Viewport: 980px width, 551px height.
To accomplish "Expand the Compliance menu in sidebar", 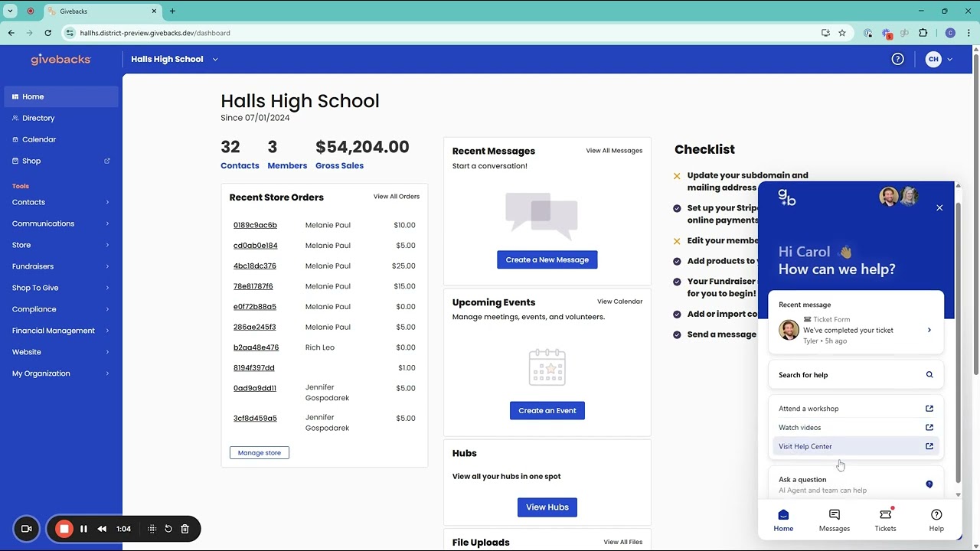I will 61,309.
